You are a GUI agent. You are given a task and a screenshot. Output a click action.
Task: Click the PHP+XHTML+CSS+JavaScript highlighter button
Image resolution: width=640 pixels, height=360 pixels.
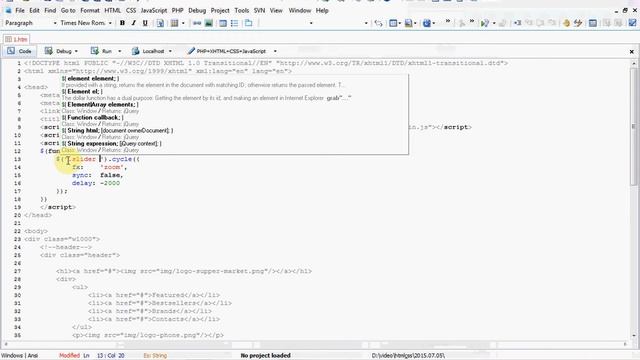pyautogui.click(x=227, y=51)
